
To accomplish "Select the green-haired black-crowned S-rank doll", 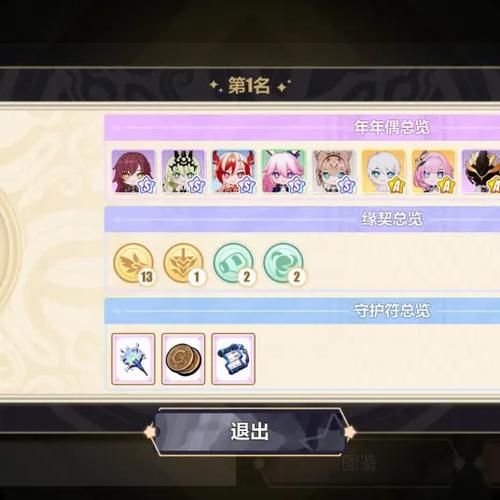I will 183,171.
